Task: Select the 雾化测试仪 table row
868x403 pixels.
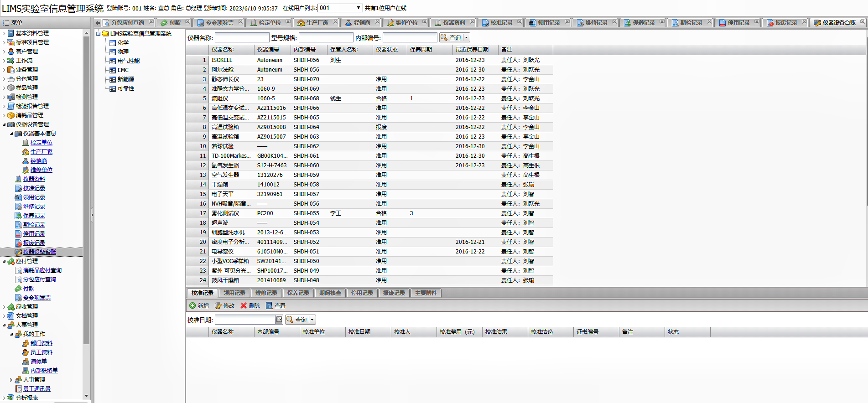Action: pyautogui.click(x=369, y=213)
